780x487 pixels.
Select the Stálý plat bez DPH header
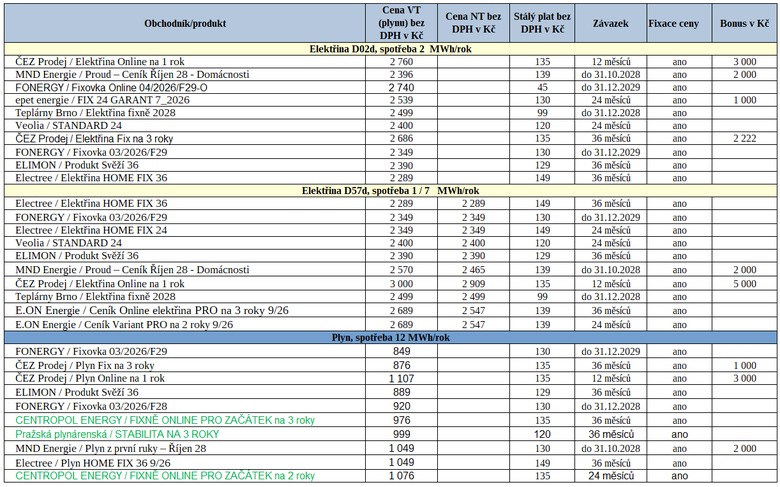point(542,23)
